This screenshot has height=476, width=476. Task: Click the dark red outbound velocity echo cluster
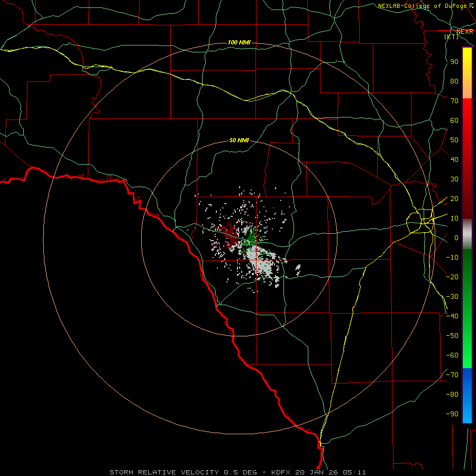[230, 235]
